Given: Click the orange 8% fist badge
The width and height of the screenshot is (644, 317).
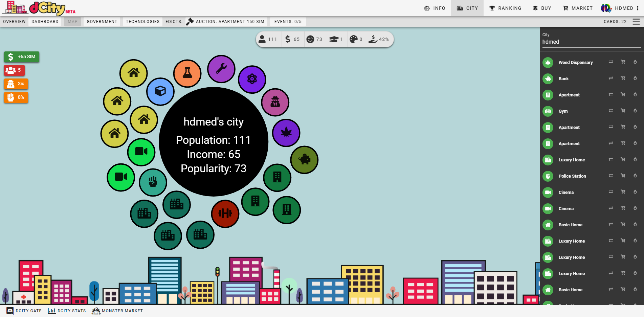Looking at the screenshot, I should tap(16, 97).
